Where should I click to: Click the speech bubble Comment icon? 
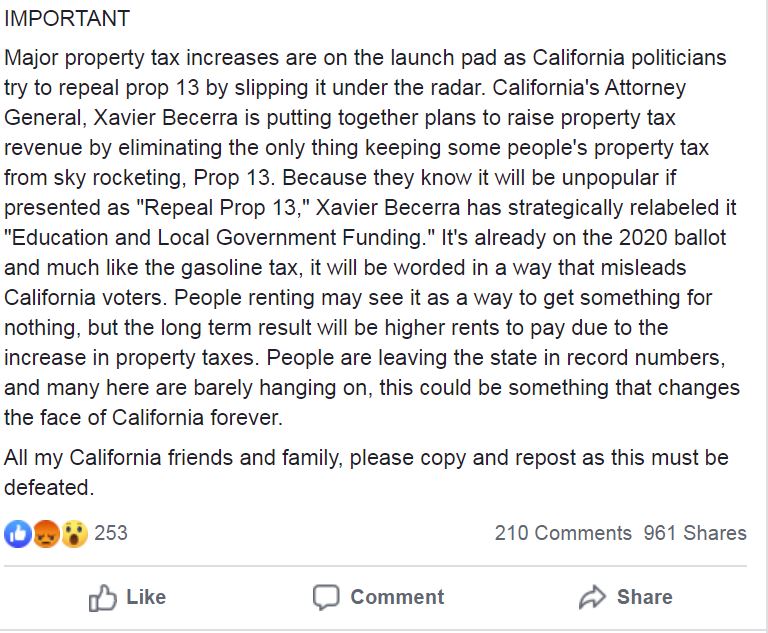[326, 598]
